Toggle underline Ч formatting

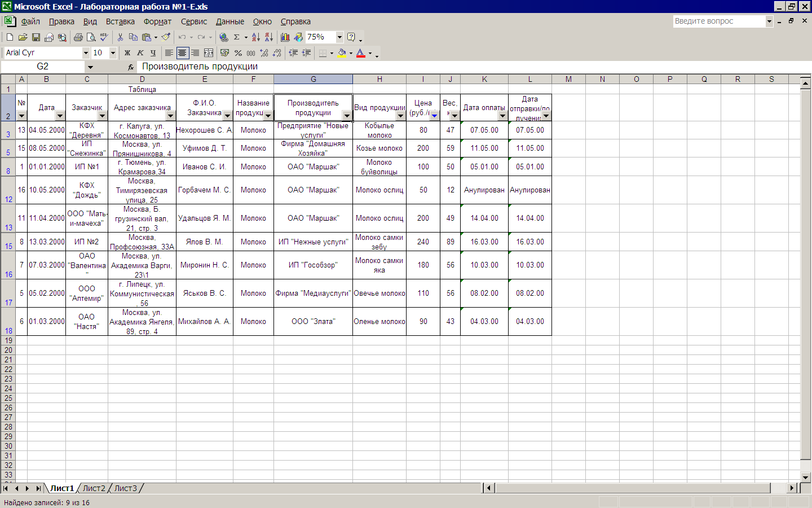(x=153, y=53)
